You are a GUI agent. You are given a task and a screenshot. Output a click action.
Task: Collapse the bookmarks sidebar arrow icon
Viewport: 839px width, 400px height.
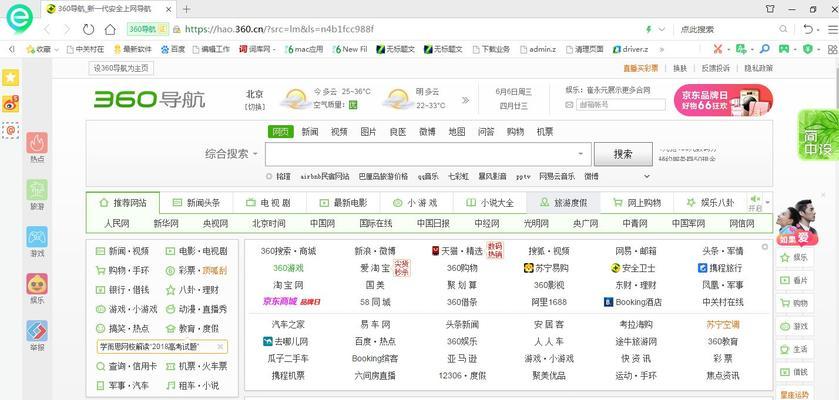[x=11, y=49]
